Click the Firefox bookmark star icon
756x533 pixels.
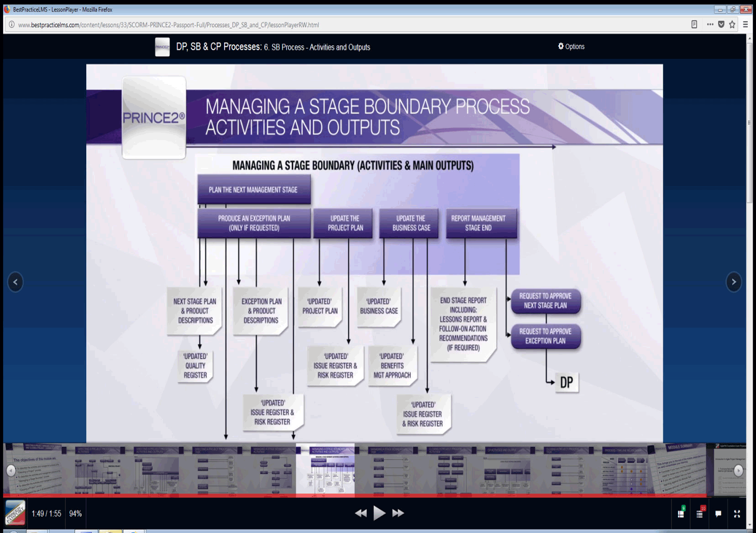point(733,25)
